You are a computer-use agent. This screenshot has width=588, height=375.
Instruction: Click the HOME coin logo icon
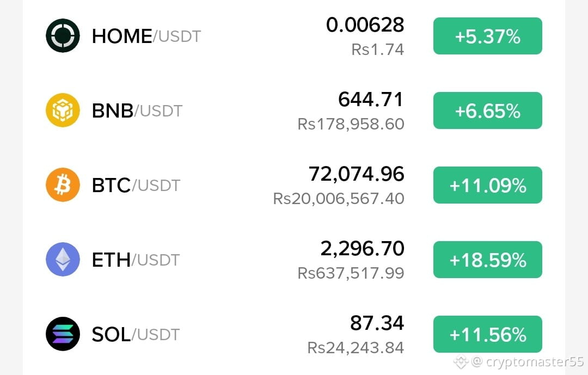point(63,35)
